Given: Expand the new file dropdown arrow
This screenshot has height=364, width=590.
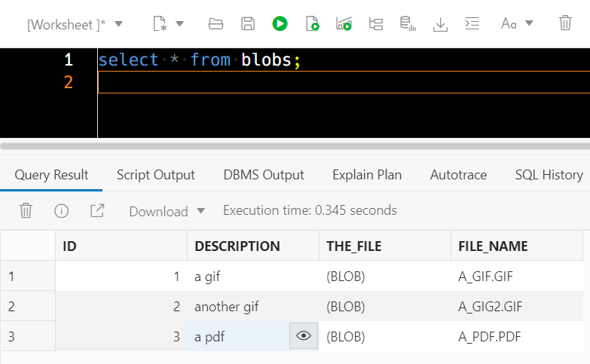Looking at the screenshot, I should pos(180,24).
